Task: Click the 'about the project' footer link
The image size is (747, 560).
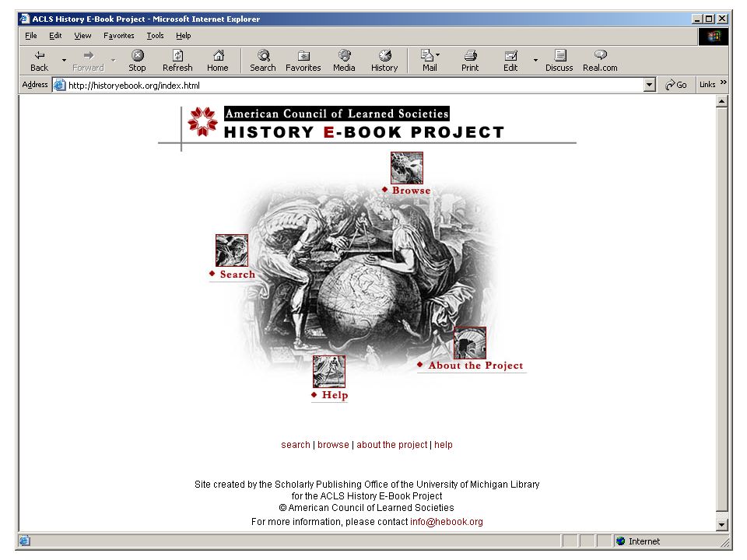Action: (x=391, y=445)
